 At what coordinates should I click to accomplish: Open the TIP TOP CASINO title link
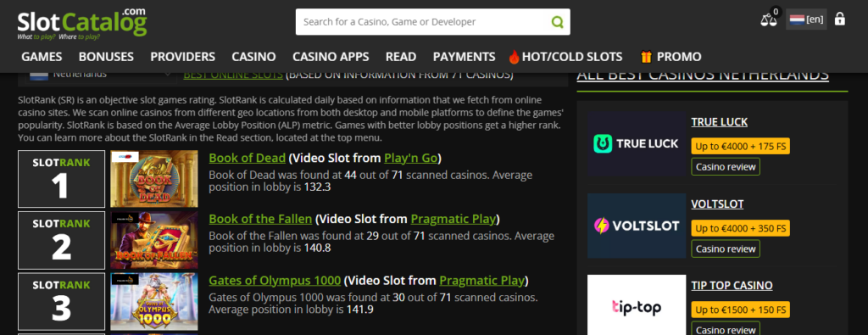732,286
